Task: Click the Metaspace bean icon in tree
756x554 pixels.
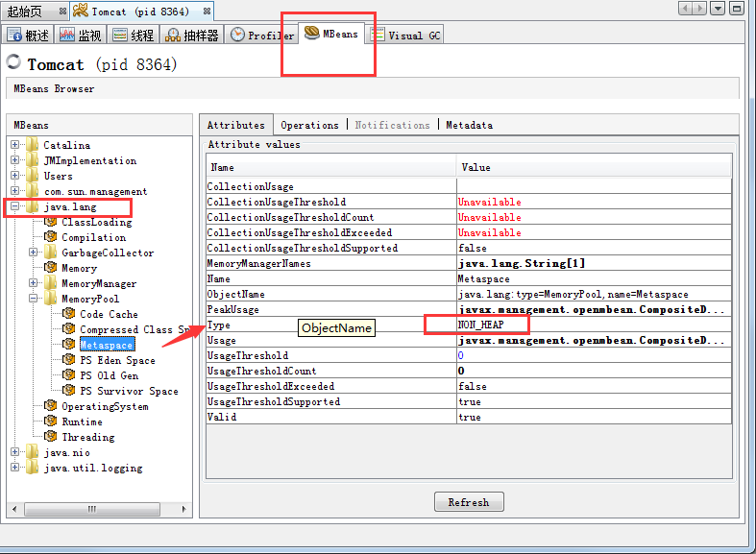Action: pos(69,345)
